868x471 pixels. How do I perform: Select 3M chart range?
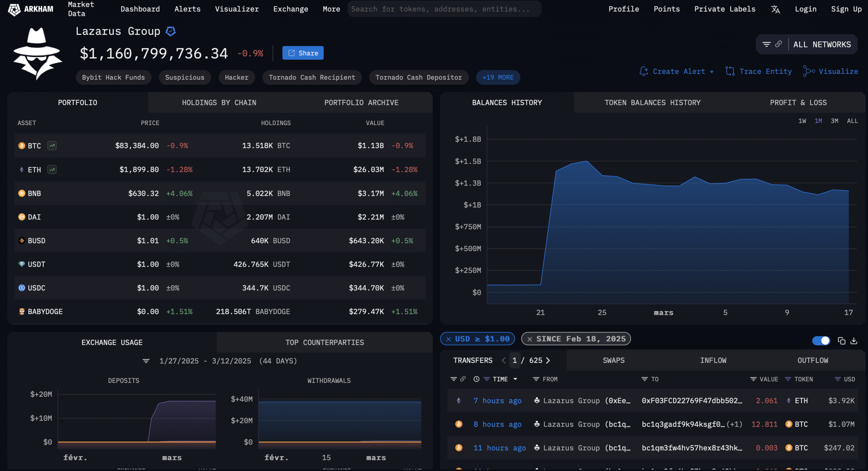tap(834, 121)
